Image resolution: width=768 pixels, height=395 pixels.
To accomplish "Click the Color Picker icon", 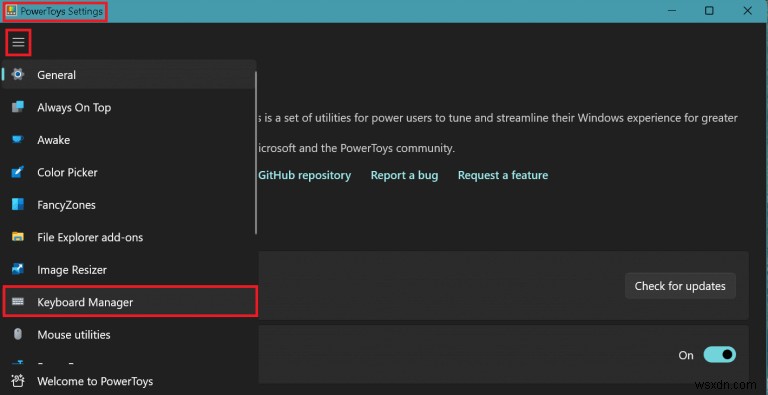I will pos(18,172).
